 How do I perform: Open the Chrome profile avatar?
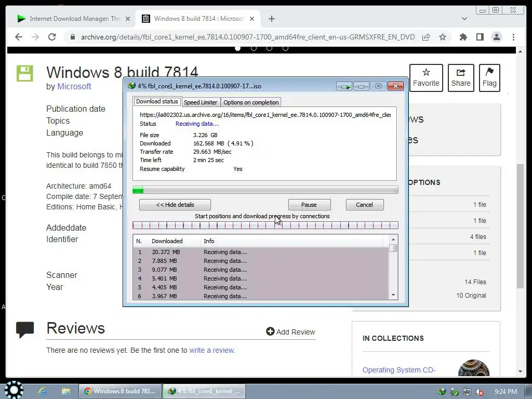click(496, 37)
